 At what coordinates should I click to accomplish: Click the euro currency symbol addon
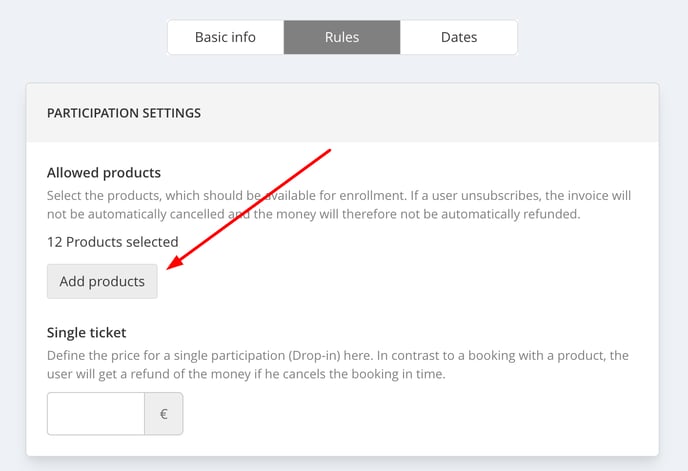(x=164, y=413)
